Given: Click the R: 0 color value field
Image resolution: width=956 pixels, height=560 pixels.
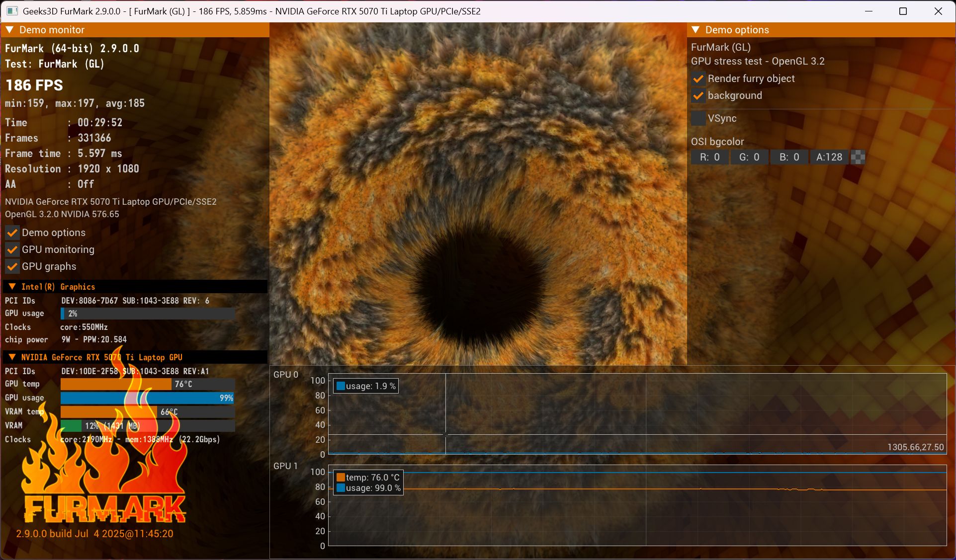Looking at the screenshot, I should [709, 158].
